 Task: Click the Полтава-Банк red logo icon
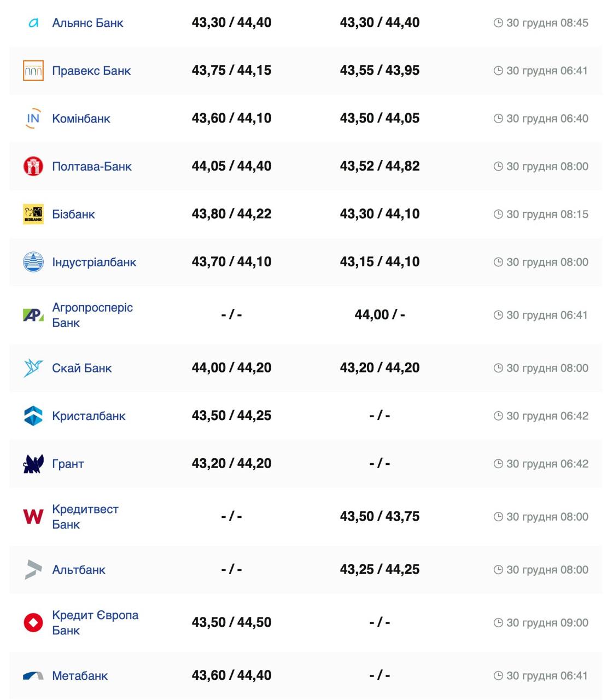pyautogui.click(x=33, y=166)
